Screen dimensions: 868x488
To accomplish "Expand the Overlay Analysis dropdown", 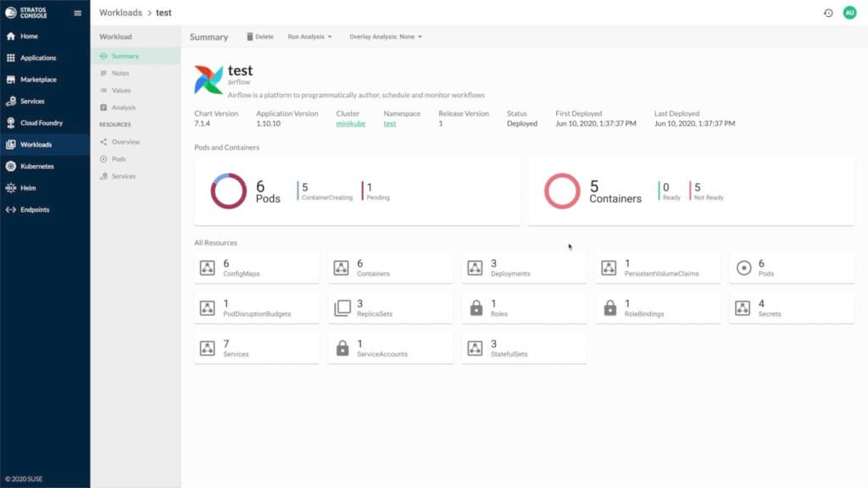I will 386,36.
